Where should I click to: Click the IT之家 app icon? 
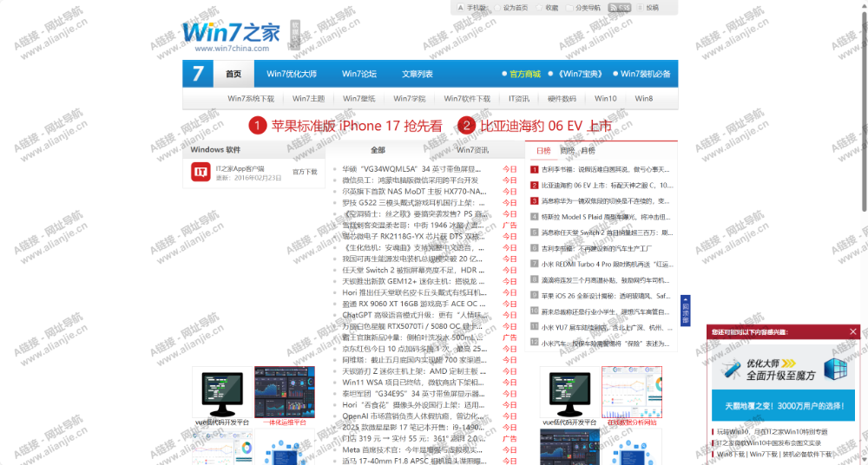pyautogui.click(x=201, y=172)
